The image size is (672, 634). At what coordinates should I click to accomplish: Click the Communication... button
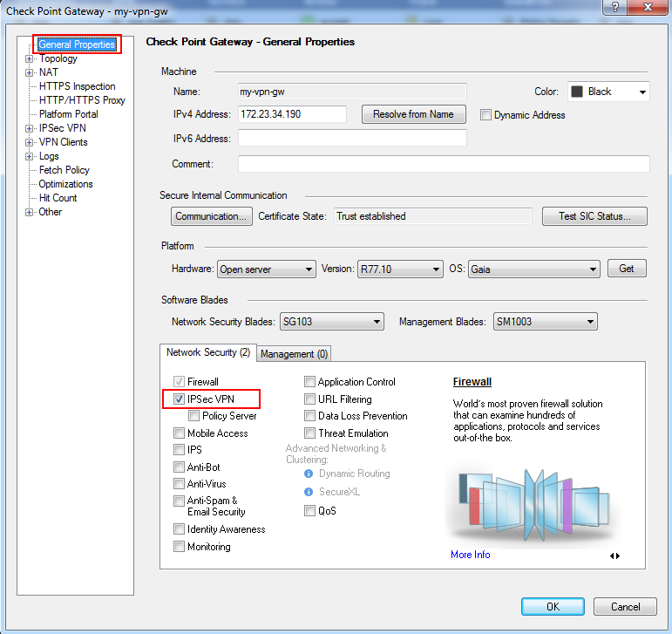(x=211, y=216)
